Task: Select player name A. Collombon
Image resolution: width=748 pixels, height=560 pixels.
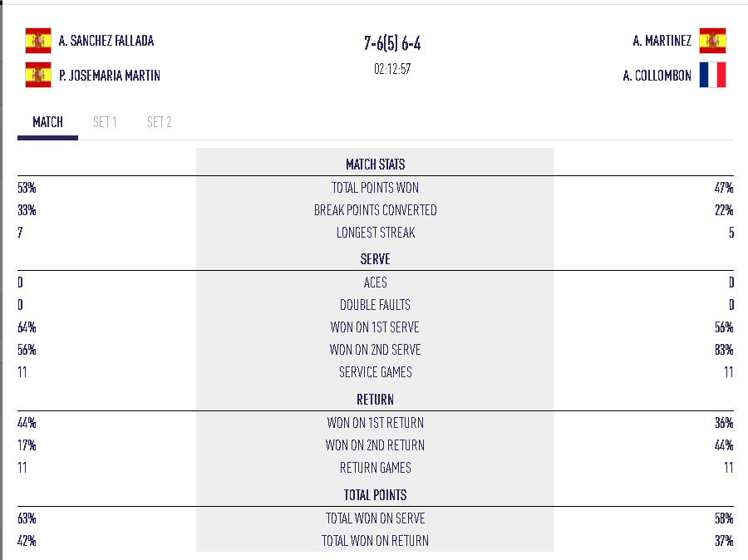Action: [657, 76]
